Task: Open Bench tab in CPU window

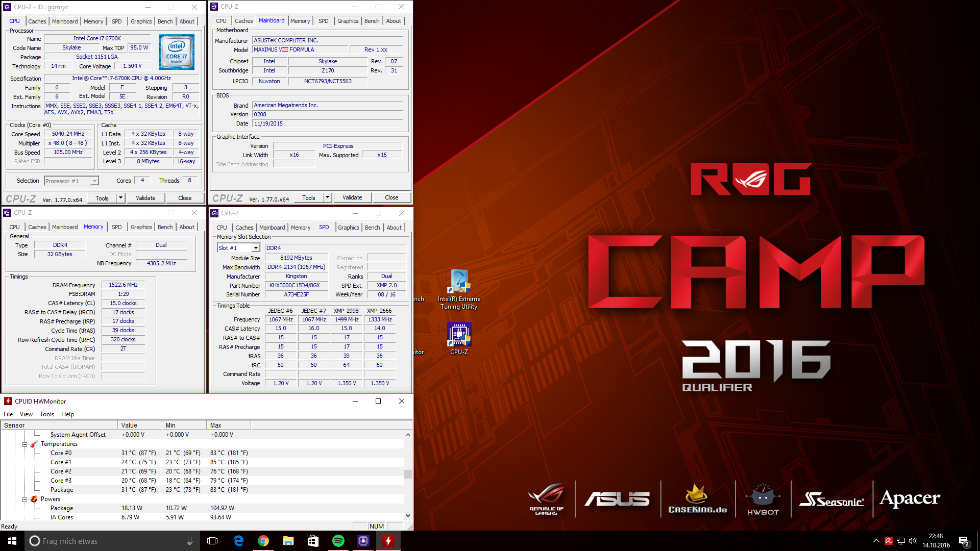Action: click(165, 21)
